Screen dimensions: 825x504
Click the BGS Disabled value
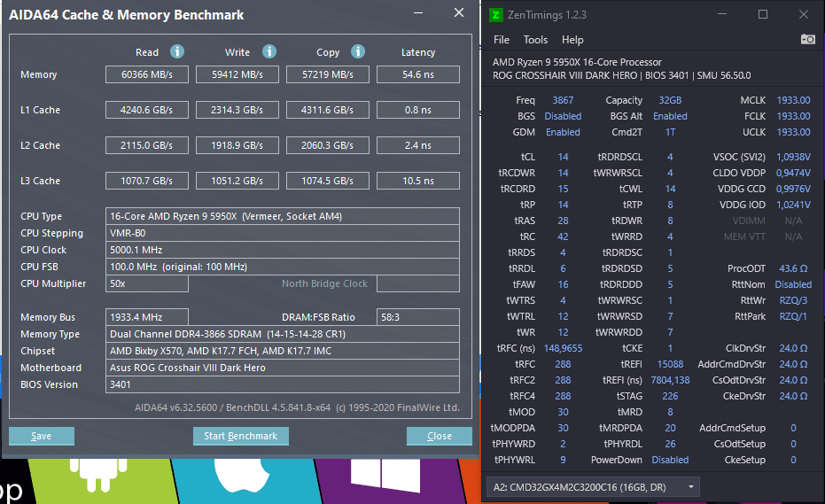(563, 116)
